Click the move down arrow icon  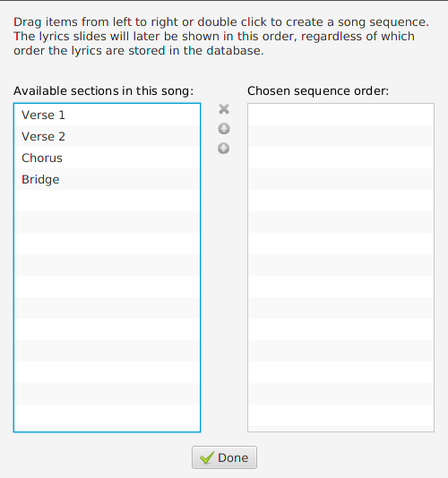[x=224, y=149]
